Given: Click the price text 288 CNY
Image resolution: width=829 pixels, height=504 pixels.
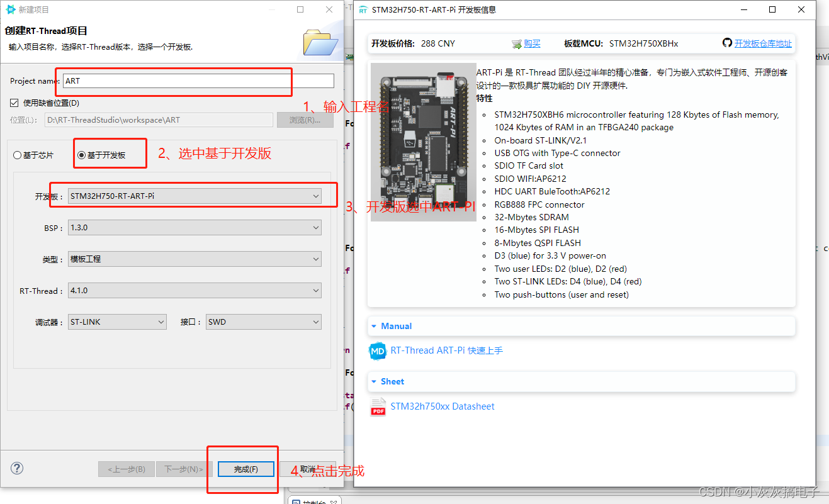Looking at the screenshot, I should 437,44.
